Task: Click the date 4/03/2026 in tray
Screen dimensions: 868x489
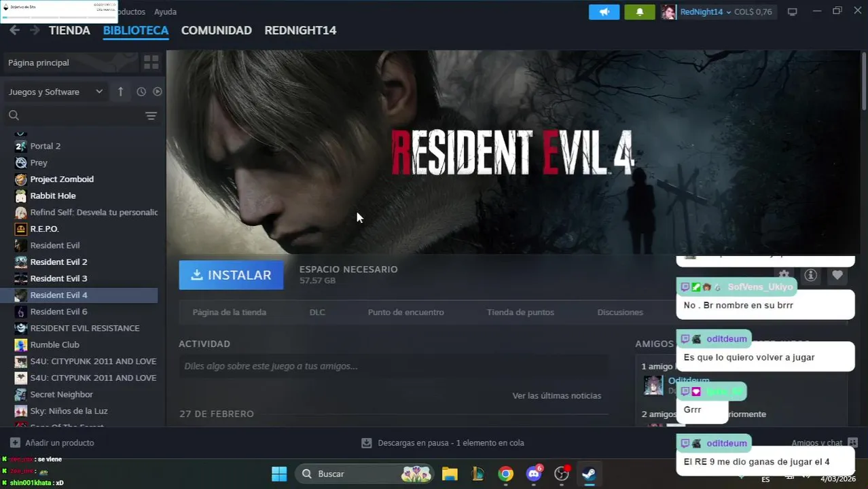Action: point(838,479)
